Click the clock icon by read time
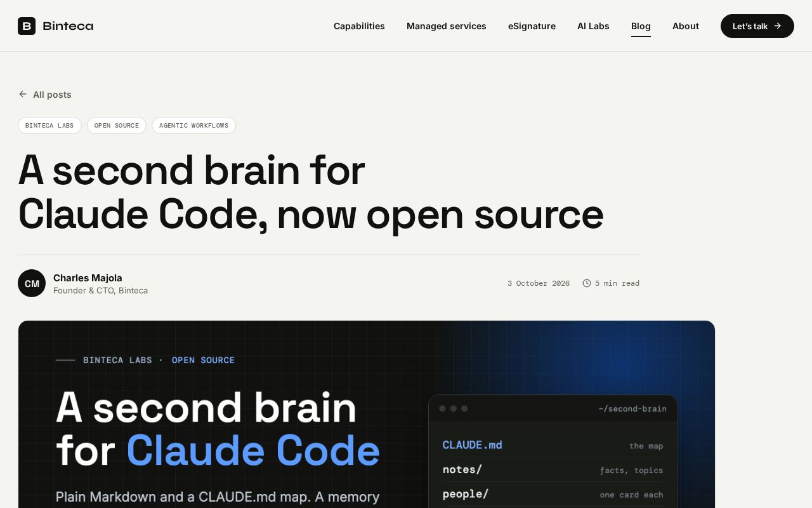This screenshot has height=508, width=812. (587, 283)
